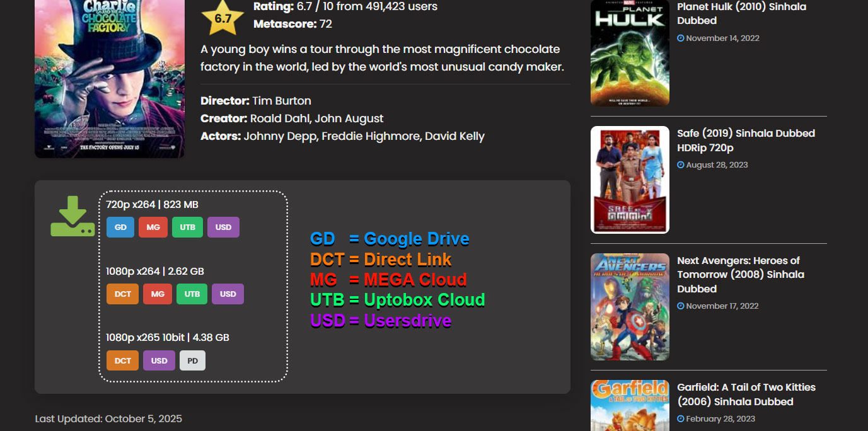Viewport: 868px width, 431px height.
Task: Click DCT button for 1080p x264
Action: (x=122, y=294)
